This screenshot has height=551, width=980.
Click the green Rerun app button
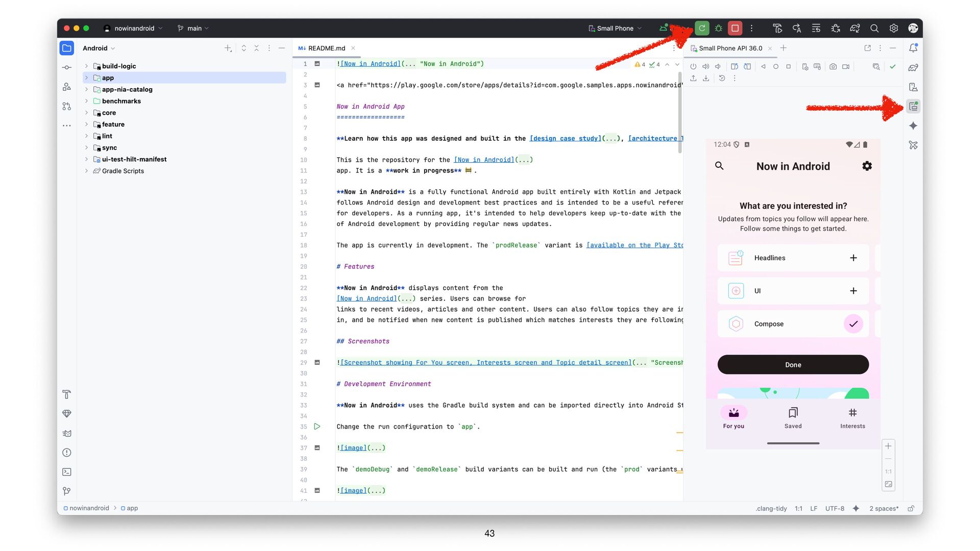(x=702, y=28)
